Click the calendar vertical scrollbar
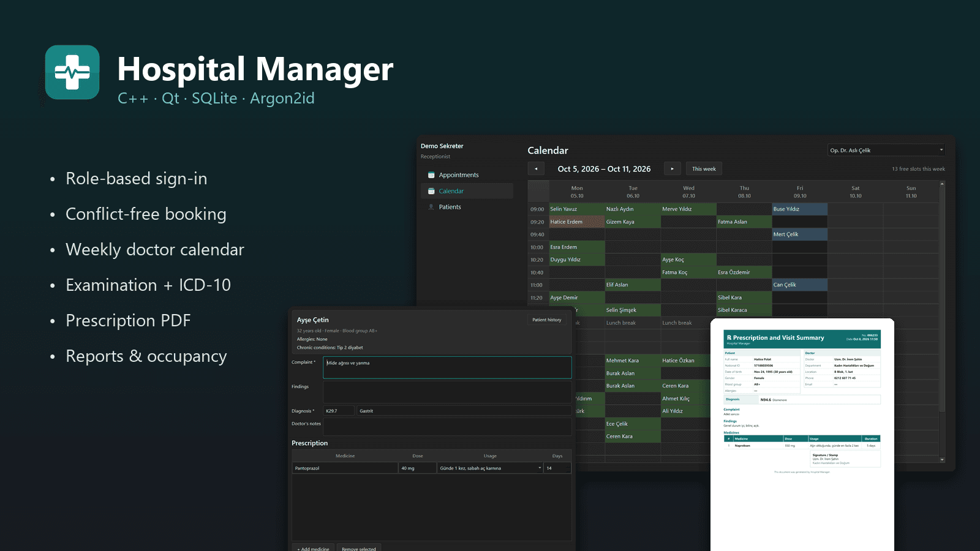The height and width of the screenshot is (551, 980). coord(942,300)
